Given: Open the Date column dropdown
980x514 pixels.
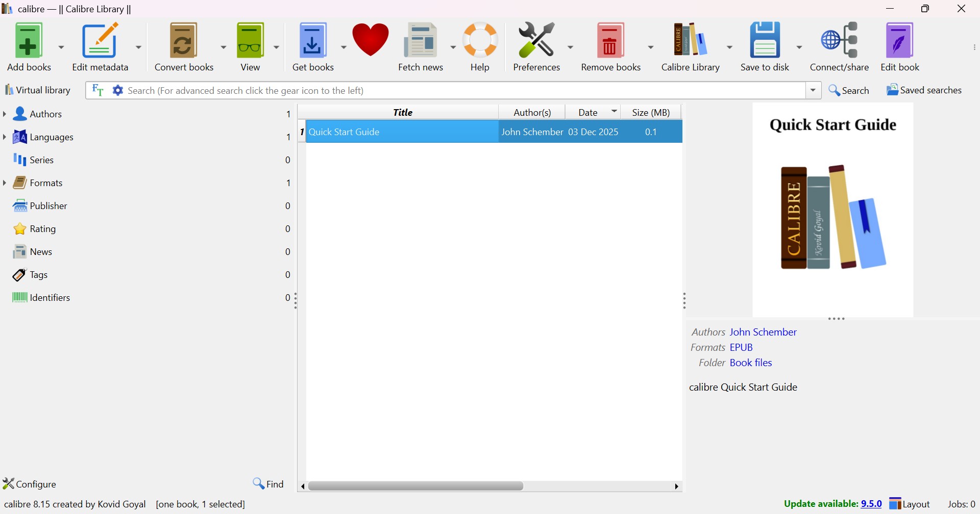Looking at the screenshot, I should [614, 112].
